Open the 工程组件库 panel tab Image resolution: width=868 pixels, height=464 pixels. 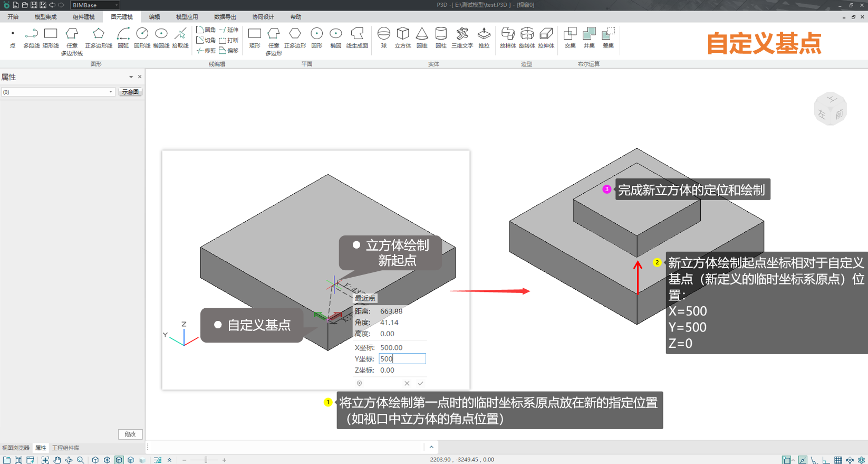click(66, 448)
